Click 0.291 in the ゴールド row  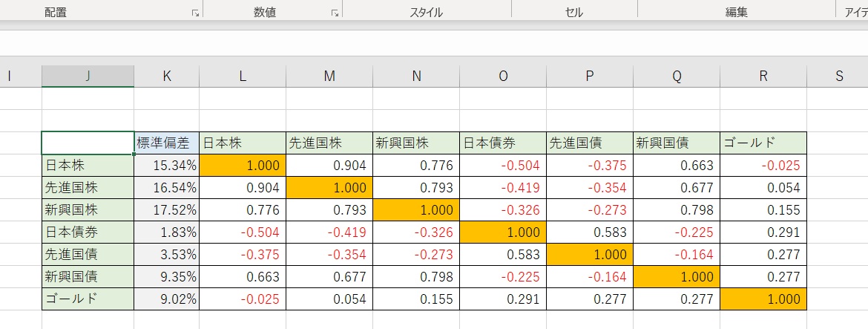click(x=503, y=299)
